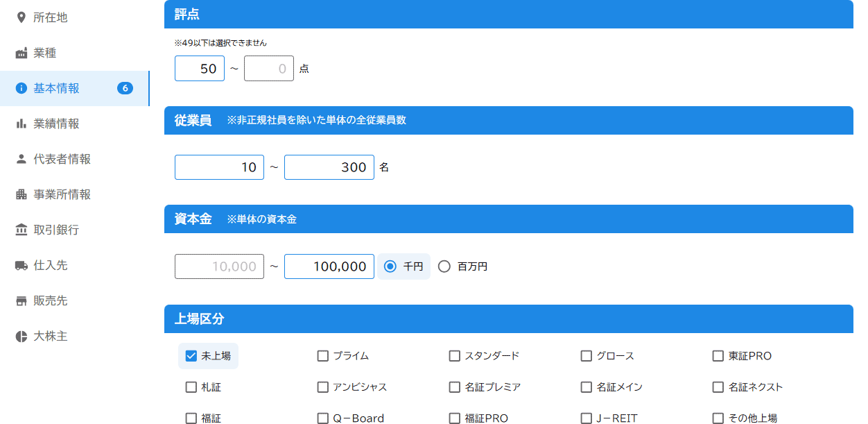Screen dimensions: 868x424
Task: Click the 評点 minimum score field showing 50
Action: tap(199, 68)
